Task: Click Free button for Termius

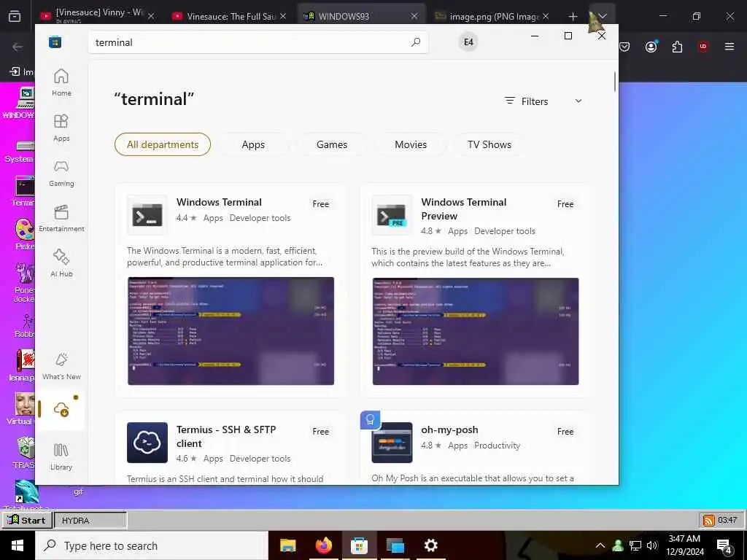Action: (x=321, y=432)
